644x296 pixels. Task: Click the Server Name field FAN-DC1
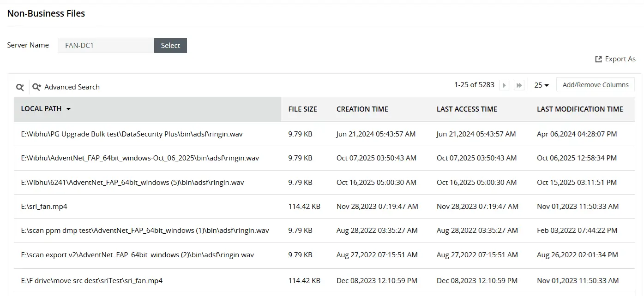106,45
